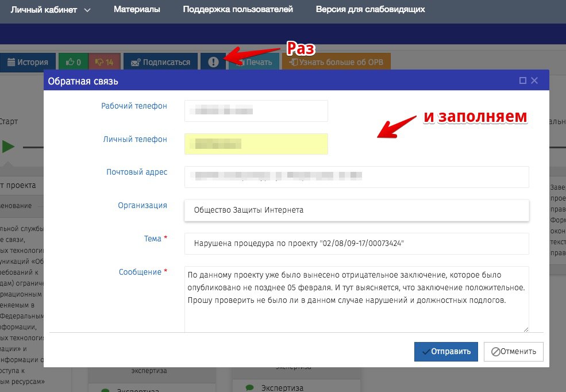Click the green play arrow on timeline
This screenshot has height=392, width=566.
[x=8, y=147]
